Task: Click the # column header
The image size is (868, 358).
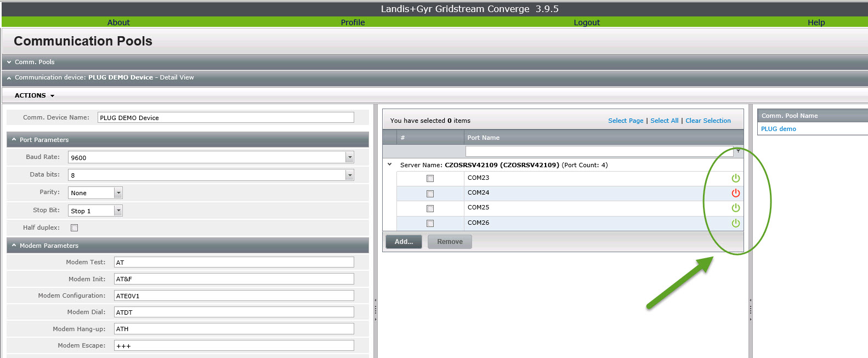Action: (430, 138)
